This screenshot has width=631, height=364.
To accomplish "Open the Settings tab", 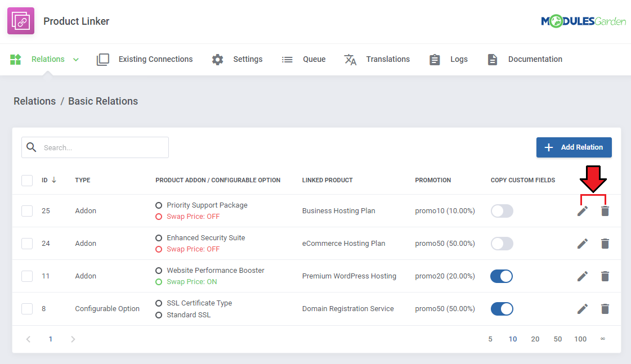I will pyautogui.click(x=248, y=59).
